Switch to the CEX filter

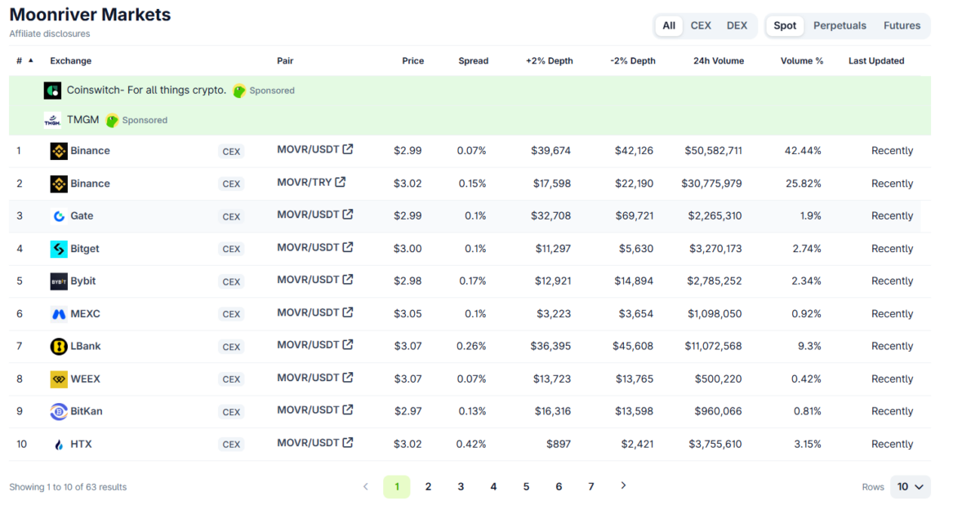[x=701, y=25]
